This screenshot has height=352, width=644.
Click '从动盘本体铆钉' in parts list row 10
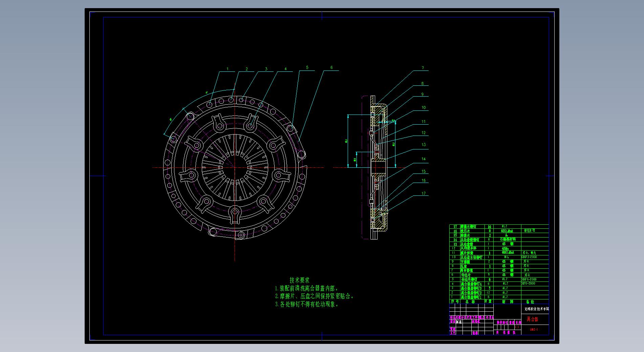[471, 257]
